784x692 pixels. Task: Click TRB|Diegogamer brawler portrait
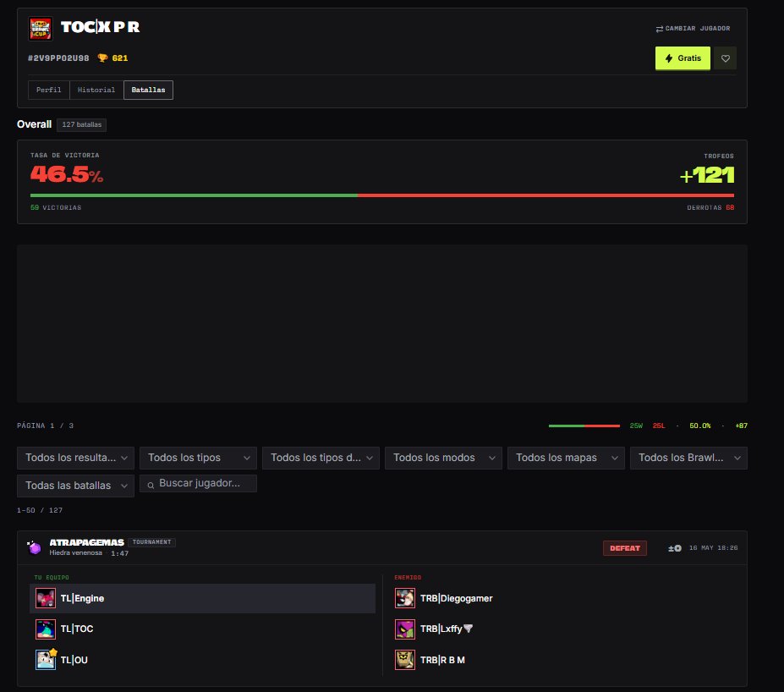click(405, 598)
